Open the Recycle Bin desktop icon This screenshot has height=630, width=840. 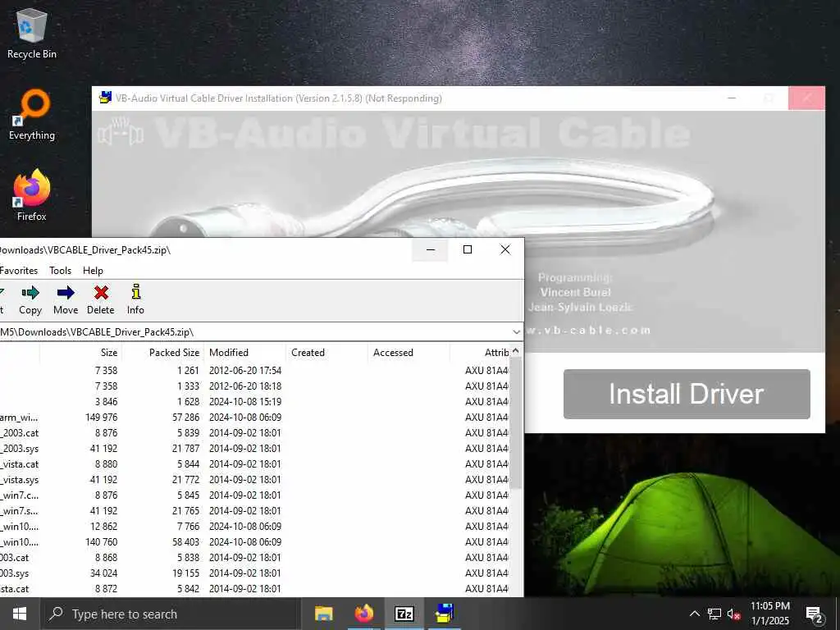(32, 33)
